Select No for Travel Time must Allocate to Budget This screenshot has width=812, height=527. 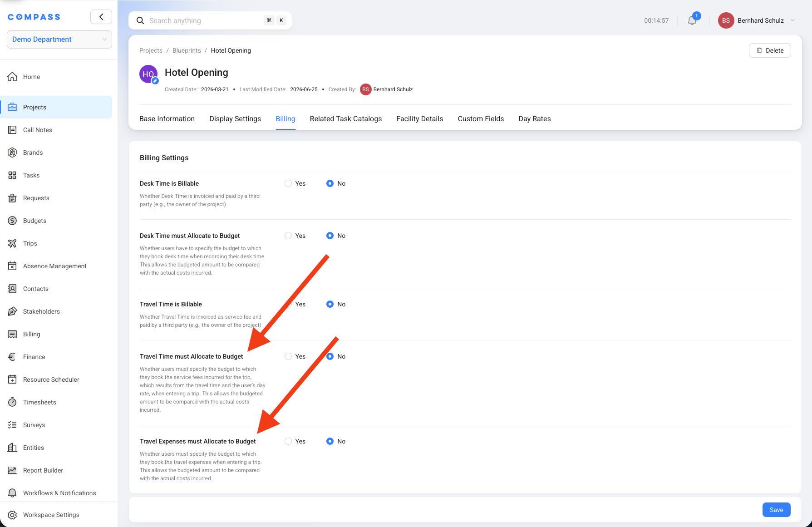click(x=330, y=356)
